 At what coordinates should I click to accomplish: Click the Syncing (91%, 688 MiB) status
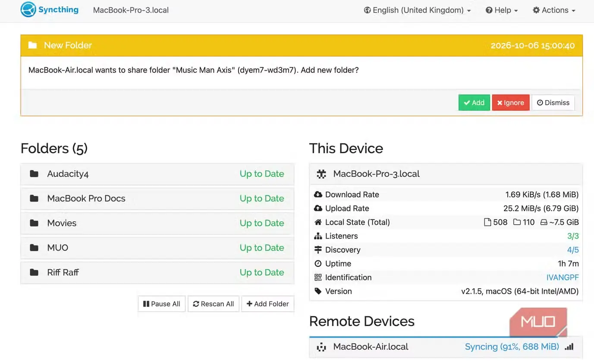[x=512, y=347]
